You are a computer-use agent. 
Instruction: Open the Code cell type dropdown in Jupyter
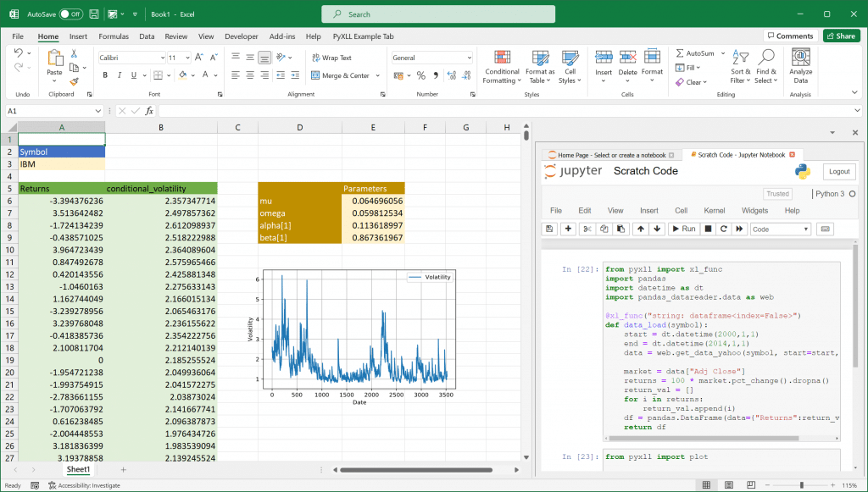pyautogui.click(x=782, y=229)
